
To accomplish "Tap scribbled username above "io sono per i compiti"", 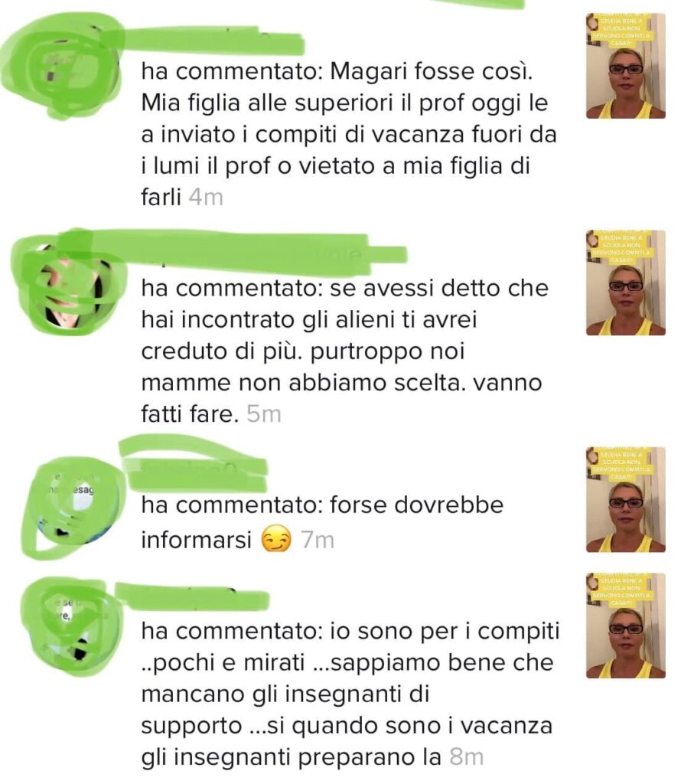I will click(192, 596).
